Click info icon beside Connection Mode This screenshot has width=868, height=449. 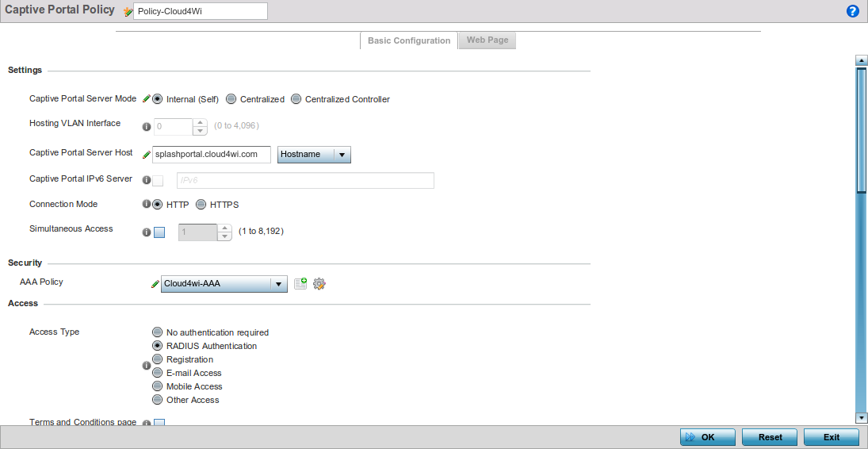[147, 204]
